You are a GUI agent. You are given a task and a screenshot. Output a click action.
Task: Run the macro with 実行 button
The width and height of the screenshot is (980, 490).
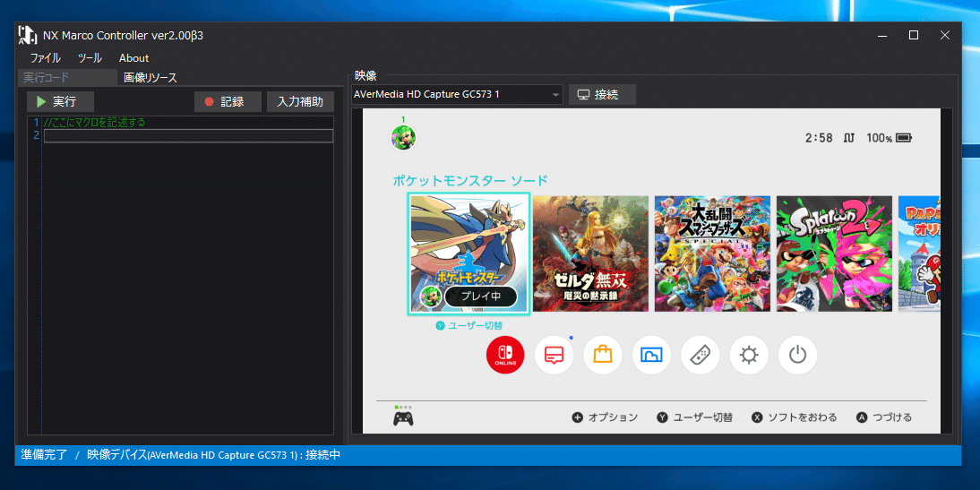(x=60, y=102)
